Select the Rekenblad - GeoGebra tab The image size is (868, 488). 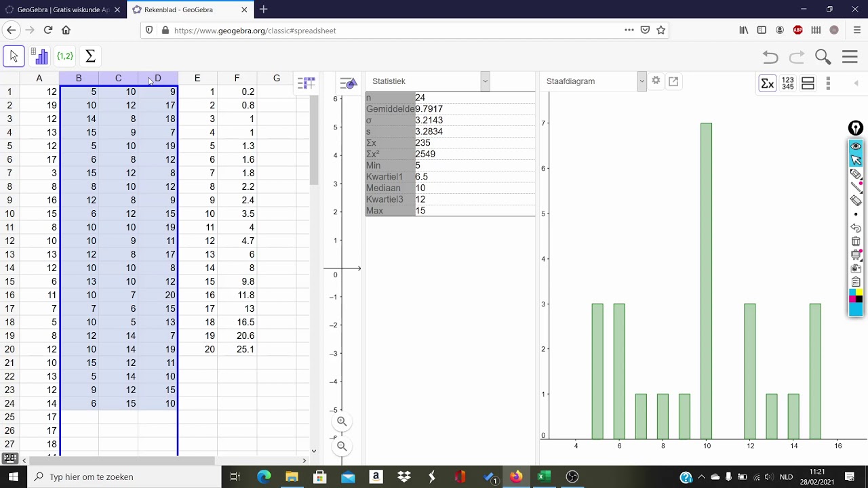191,9
